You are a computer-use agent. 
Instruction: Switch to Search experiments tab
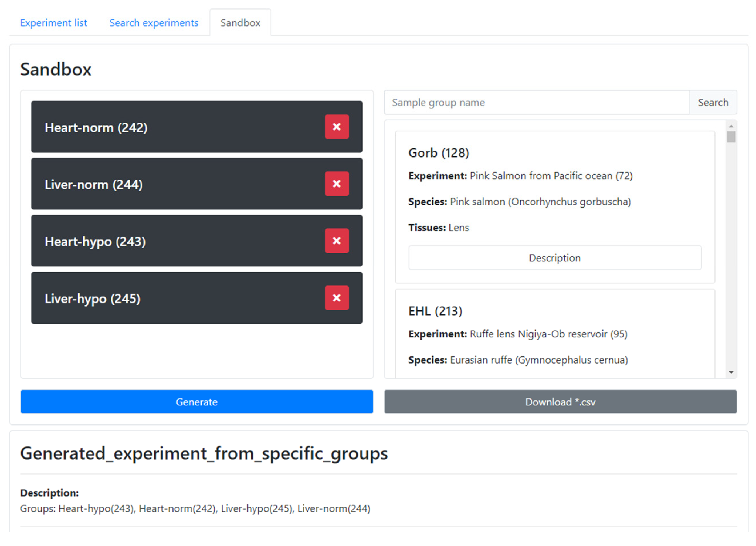(x=154, y=23)
